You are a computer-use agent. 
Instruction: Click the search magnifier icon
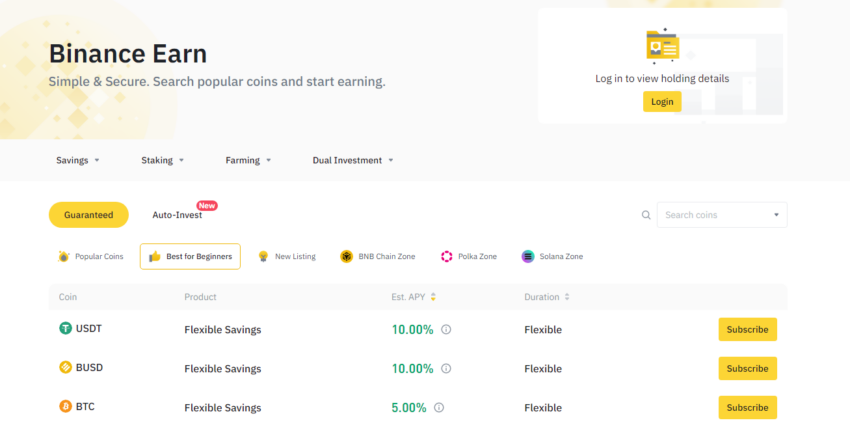646,215
